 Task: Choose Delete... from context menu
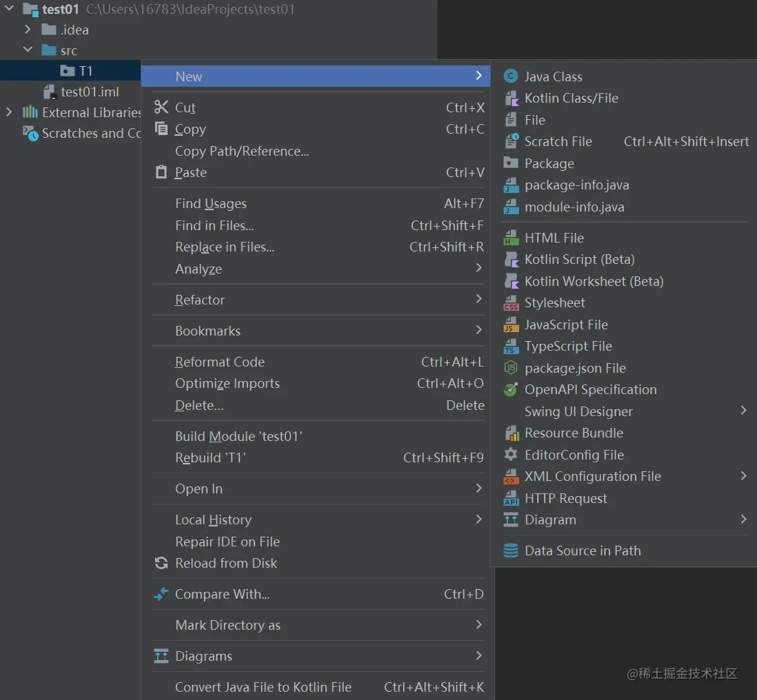pos(316,405)
